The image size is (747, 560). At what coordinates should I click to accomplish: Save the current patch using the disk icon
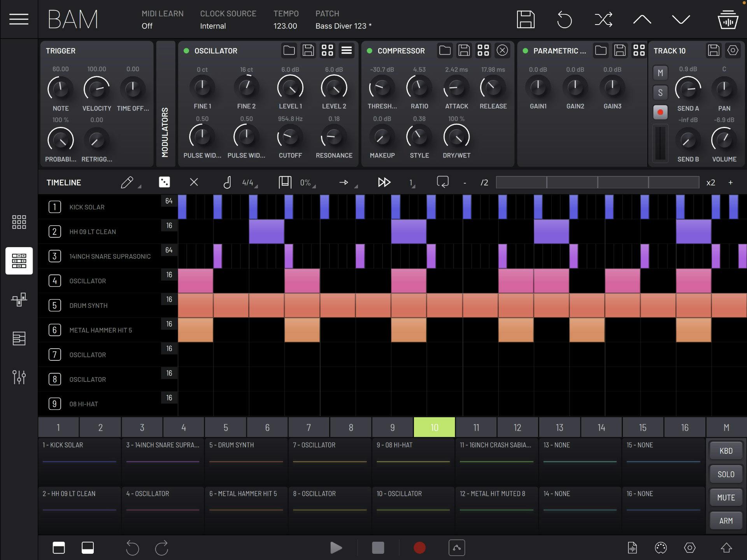pyautogui.click(x=526, y=19)
